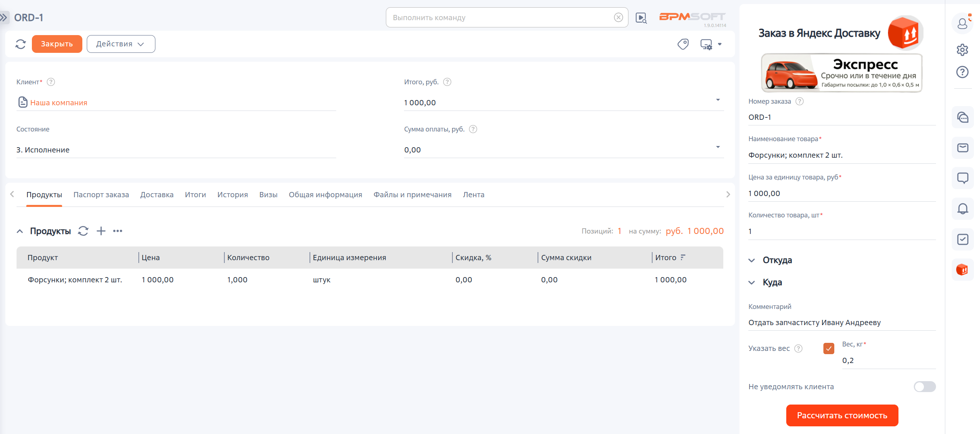This screenshot has width=980, height=434.
Task: Show earlier tabs with left arrow
Action: click(x=12, y=194)
